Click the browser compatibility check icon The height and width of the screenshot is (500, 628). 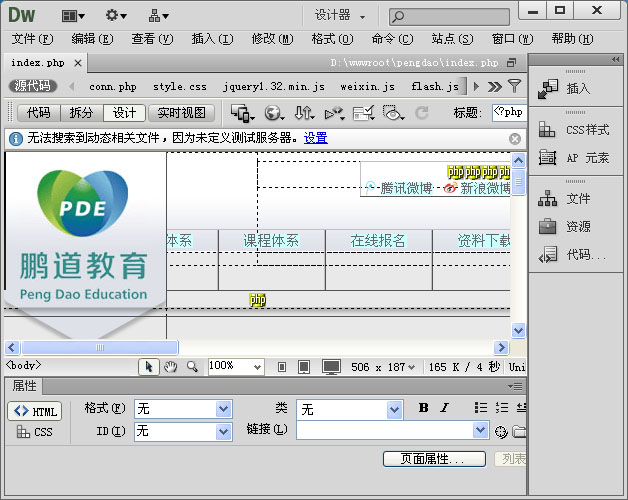pyautogui.click(x=364, y=113)
